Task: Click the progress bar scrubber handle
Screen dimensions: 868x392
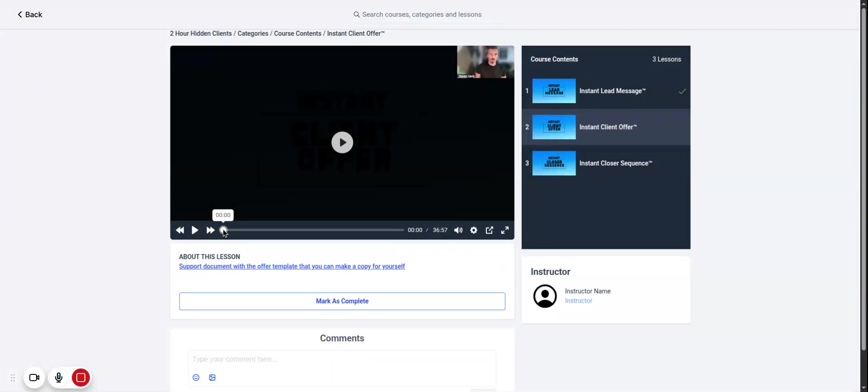Action: (223, 230)
